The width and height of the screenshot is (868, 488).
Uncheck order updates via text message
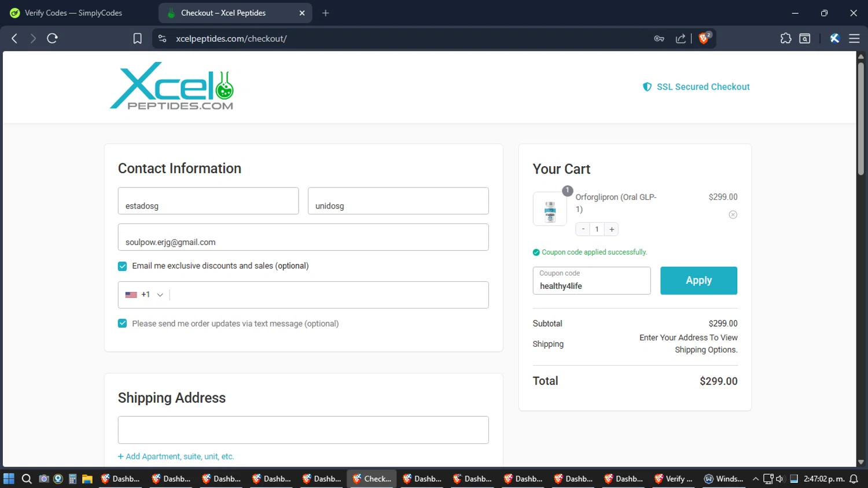tap(122, 324)
